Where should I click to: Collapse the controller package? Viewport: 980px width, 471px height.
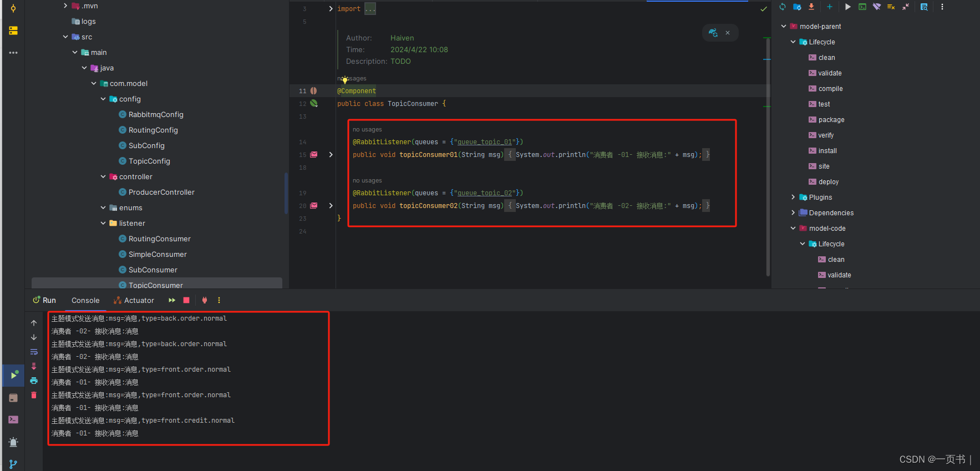(x=103, y=176)
